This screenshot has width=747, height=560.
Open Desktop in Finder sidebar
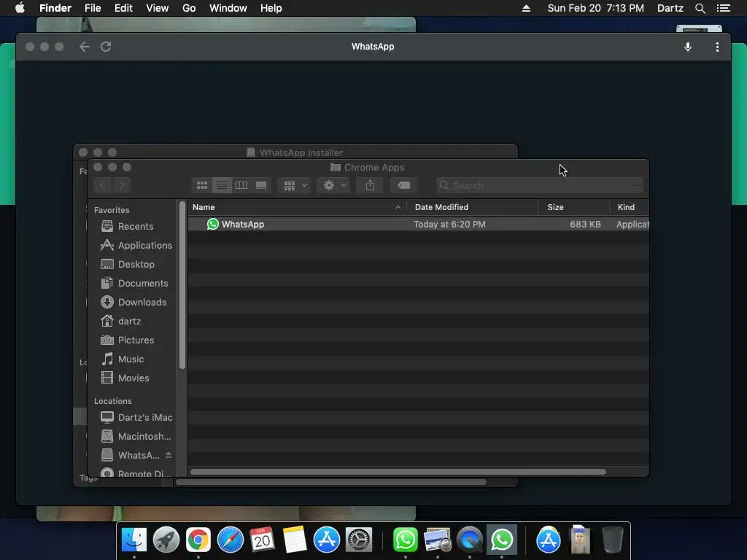coord(128,264)
